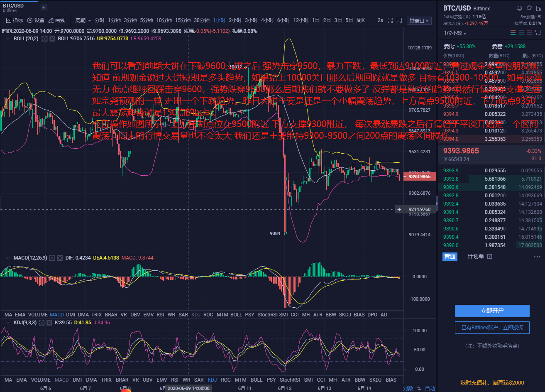Switch to the 计划单 tab
Image resolution: width=545 pixels, height=392 pixels.
coord(474,256)
